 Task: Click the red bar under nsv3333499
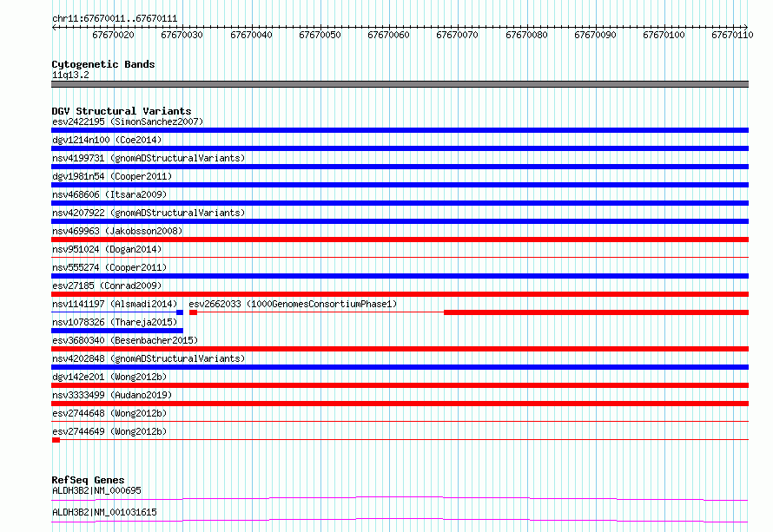coord(400,404)
